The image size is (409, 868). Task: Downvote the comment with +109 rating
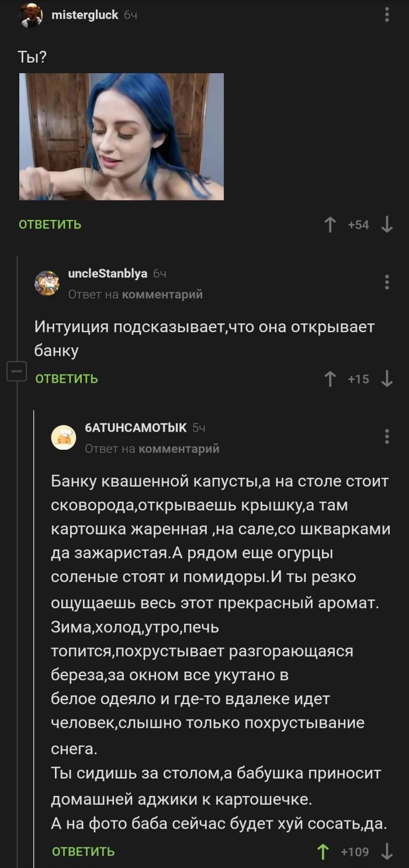(x=387, y=852)
